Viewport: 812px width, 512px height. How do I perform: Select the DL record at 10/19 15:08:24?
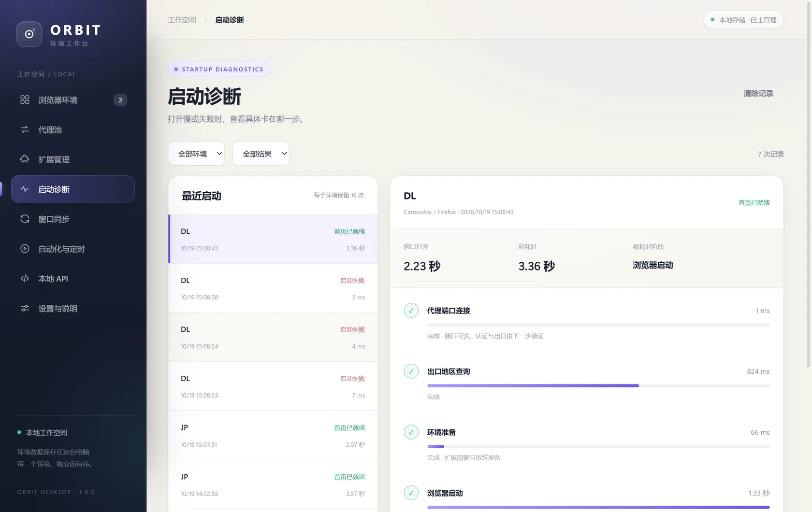[x=273, y=337]
